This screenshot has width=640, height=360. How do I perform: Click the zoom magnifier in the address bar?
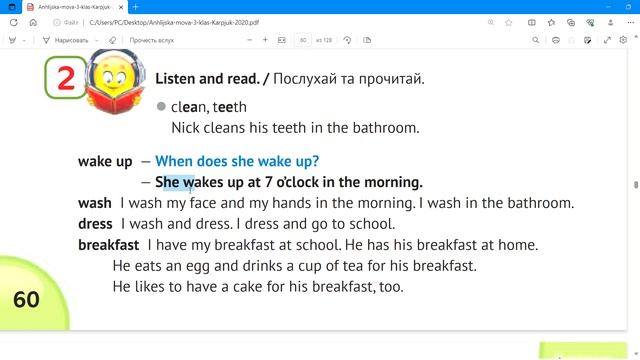pyautogui.click(x=491, y=22)
